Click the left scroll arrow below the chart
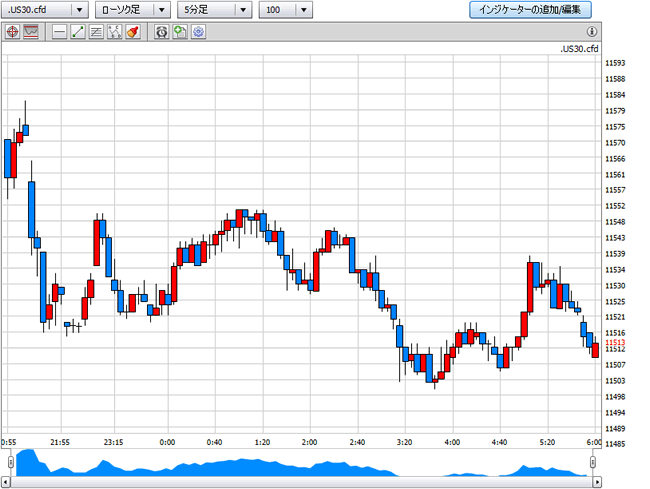650x489 pixels. 6,482
